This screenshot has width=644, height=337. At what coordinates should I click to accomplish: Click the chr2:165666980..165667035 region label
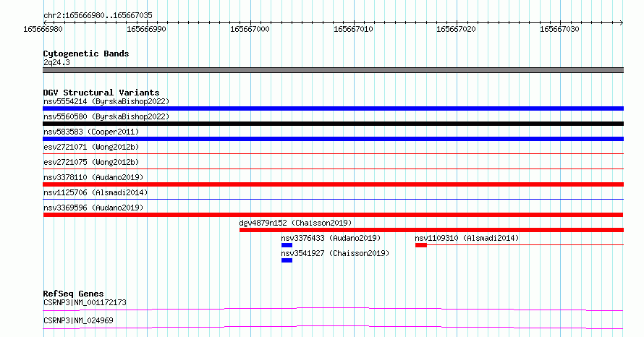98,15
